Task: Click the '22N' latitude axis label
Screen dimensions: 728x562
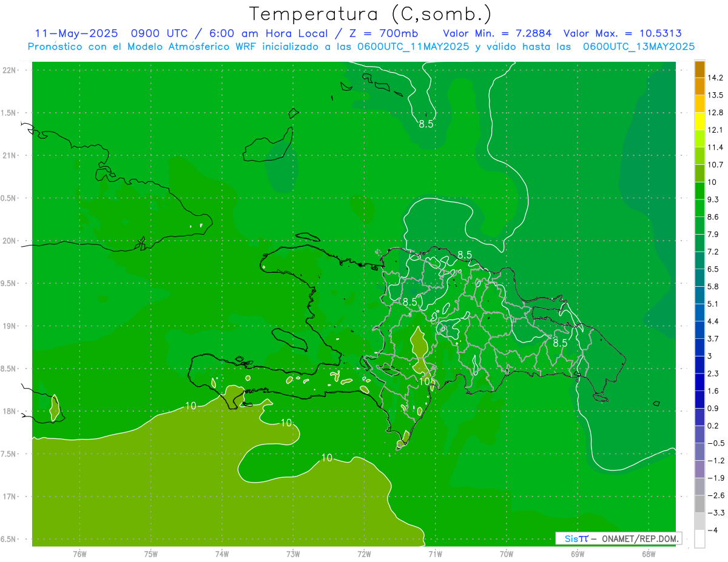Action: pyautogui.click(x=9, y=70)
